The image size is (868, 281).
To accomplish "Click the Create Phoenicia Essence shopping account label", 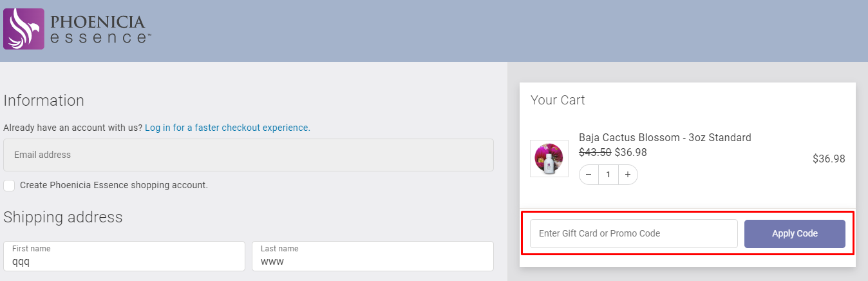I will pyautogui.click(x=114, y=186).
